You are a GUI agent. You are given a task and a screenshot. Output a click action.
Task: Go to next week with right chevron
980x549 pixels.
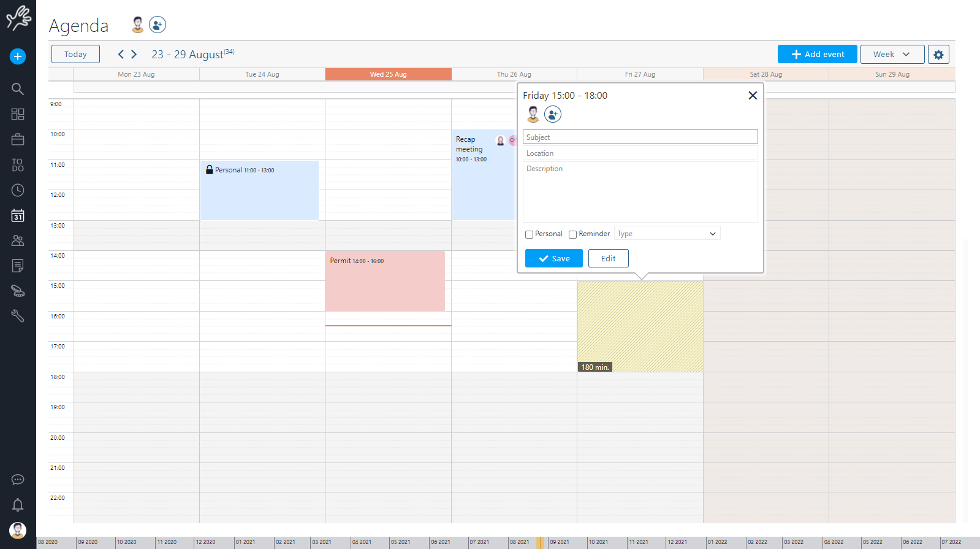[x=134, y=55]
